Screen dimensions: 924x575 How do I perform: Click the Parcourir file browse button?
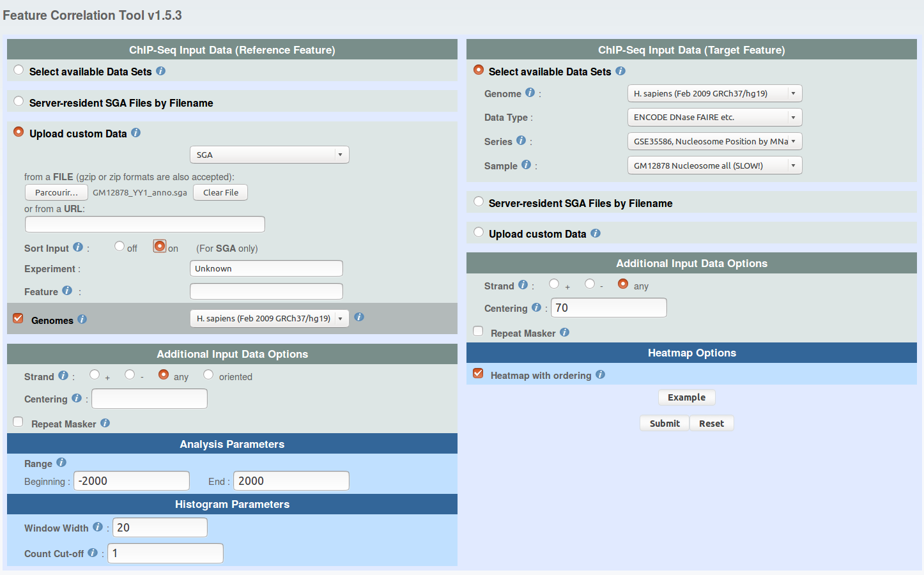pos(56,193)
